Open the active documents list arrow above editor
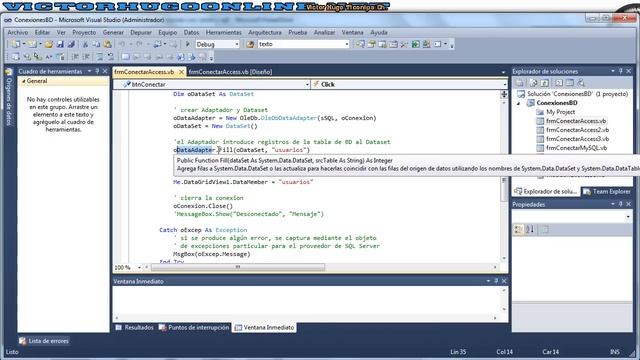 coord(503,72)
